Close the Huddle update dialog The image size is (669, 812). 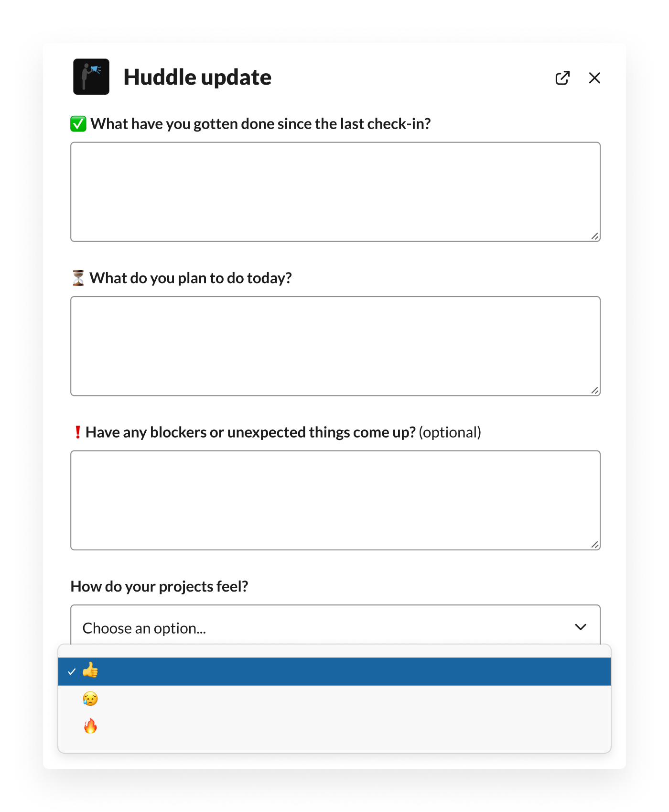click(x=594, y=78)
